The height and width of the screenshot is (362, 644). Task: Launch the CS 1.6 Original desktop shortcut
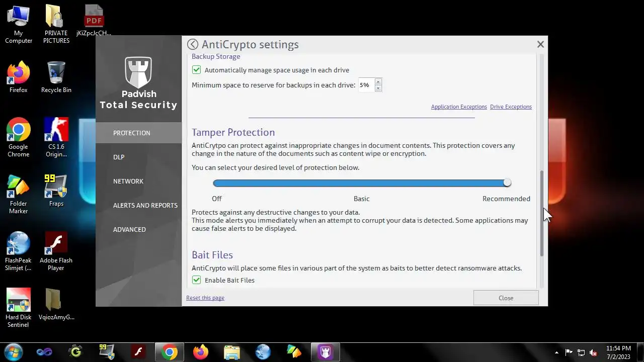click(56, 137)
